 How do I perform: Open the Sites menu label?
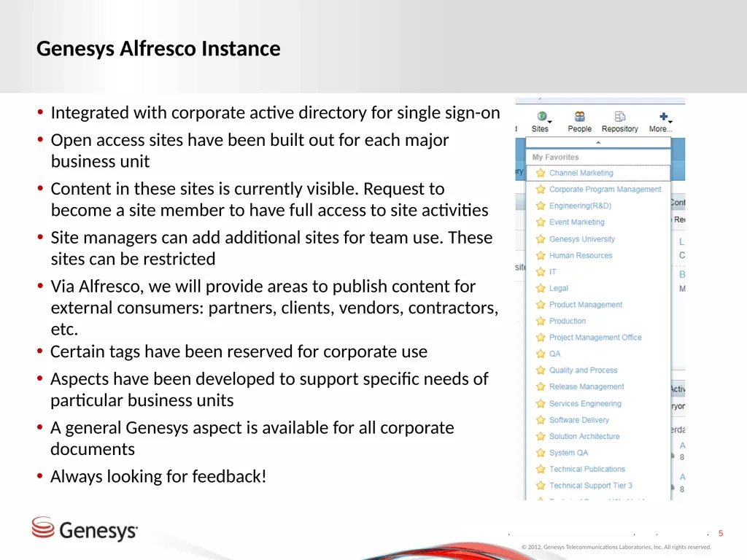540,129
